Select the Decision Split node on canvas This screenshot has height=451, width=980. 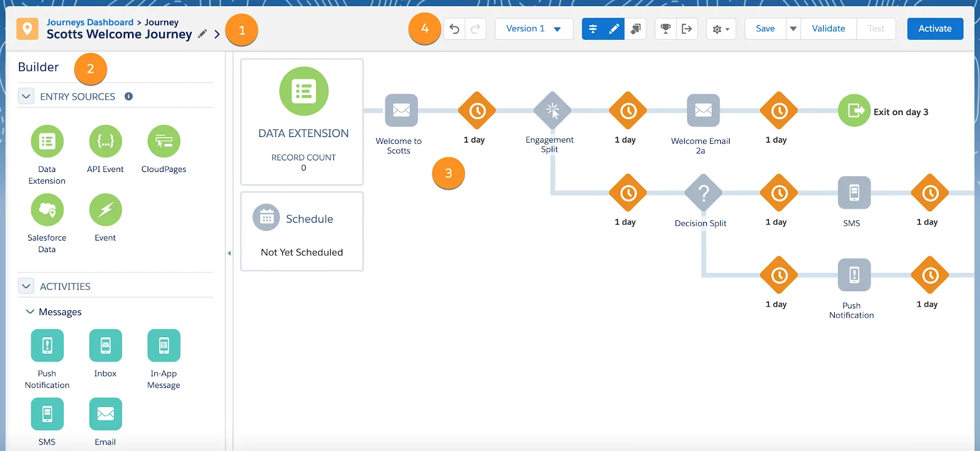coord(703,193)
